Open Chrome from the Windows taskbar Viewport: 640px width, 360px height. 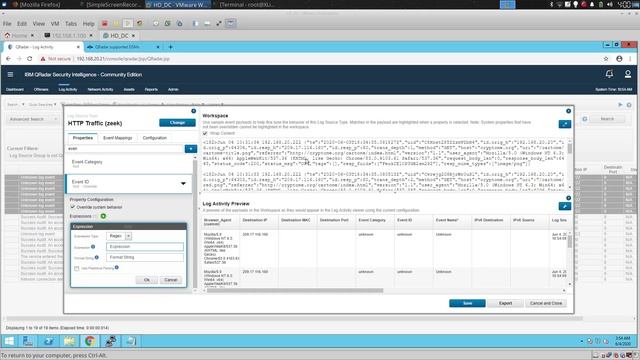[x=90, y=341]
